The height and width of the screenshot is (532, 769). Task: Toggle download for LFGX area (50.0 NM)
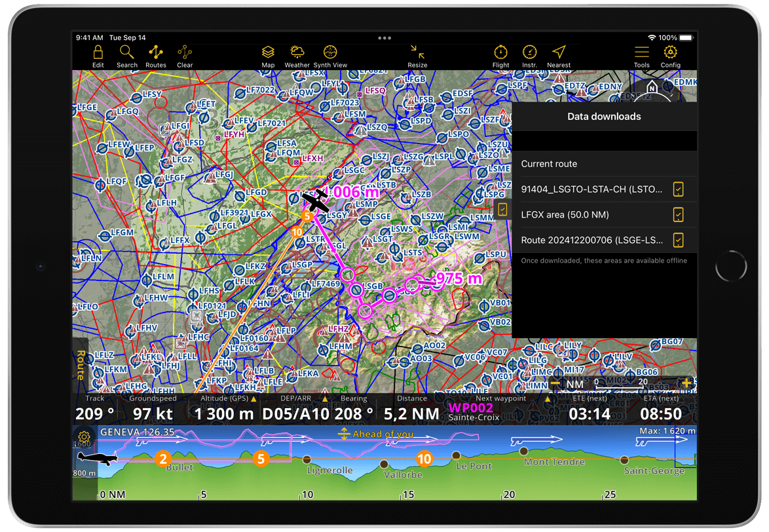point(678,215)
